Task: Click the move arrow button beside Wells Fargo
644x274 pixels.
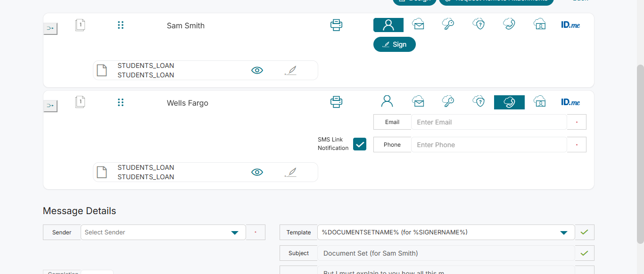Action: coord(50,106)
